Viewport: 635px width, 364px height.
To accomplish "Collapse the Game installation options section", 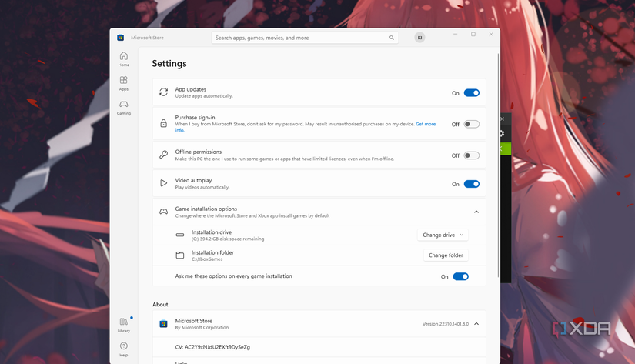I will [476, 212].
